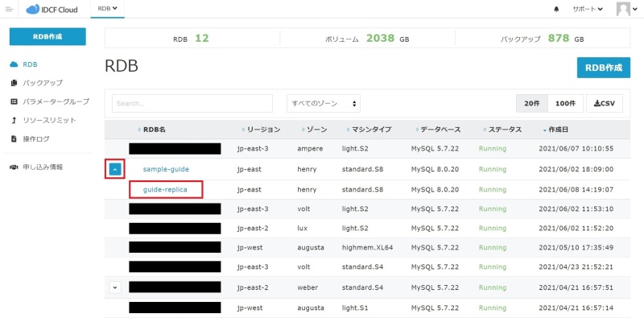
Task: Click the ボリューム 2038 GB summary
Action: [x=367, y=39]
